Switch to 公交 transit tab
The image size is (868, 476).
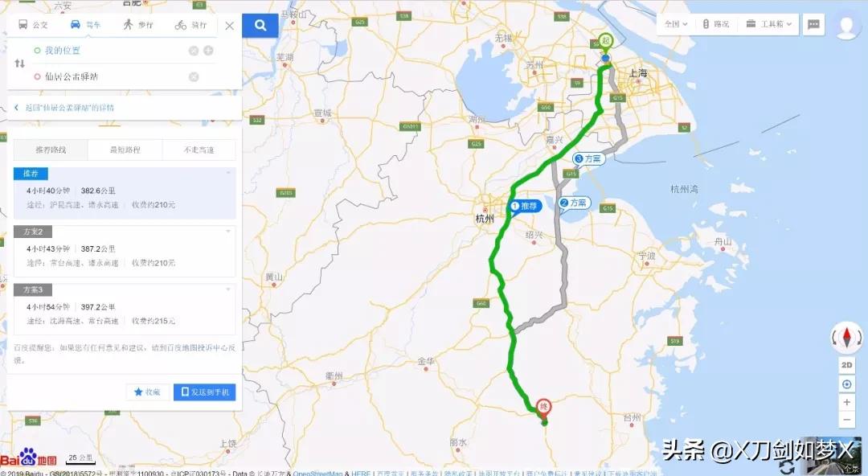33,25
